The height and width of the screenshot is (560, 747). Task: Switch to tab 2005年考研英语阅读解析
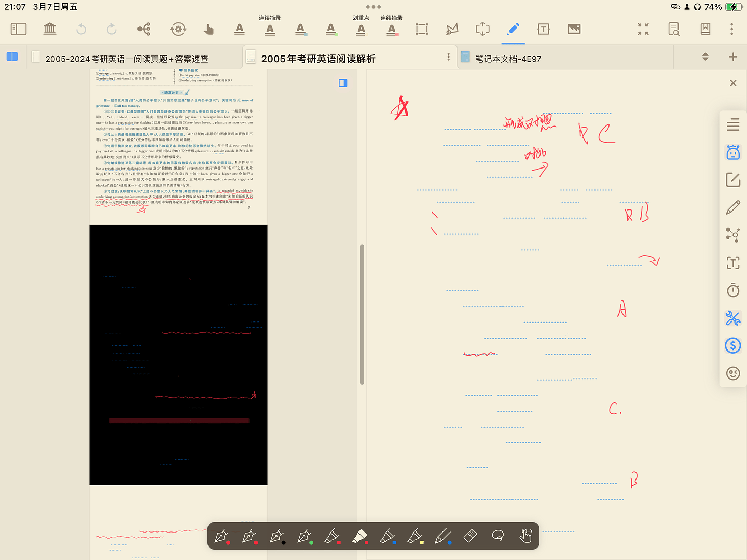(318, 59)
